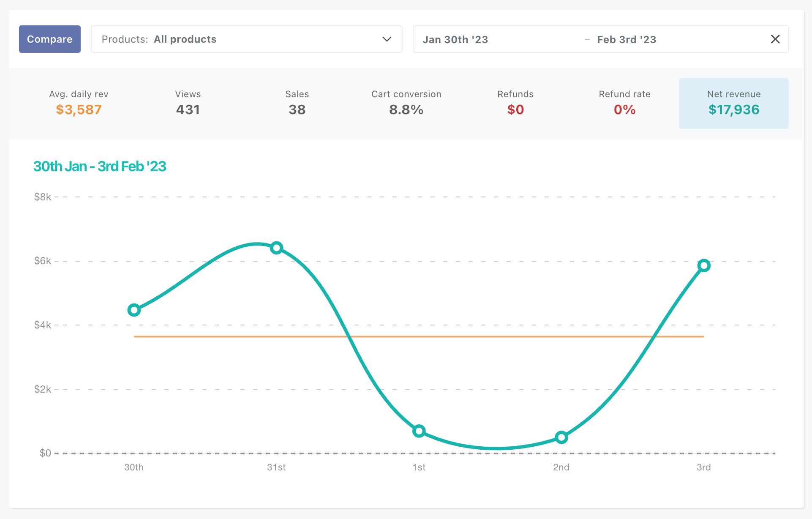This screenshot has height=519, width=812.
Task: Select the Net revenue metric tile
Action: click(x=734, y=103)
